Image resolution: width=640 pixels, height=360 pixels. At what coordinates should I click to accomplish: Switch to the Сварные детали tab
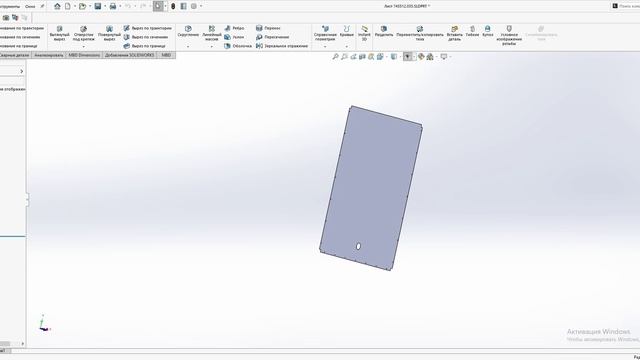(x=15, y=55)
